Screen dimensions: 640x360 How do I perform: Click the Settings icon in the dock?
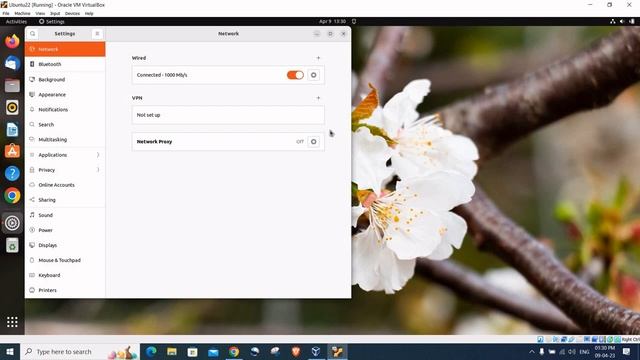(x=12, y=223)
